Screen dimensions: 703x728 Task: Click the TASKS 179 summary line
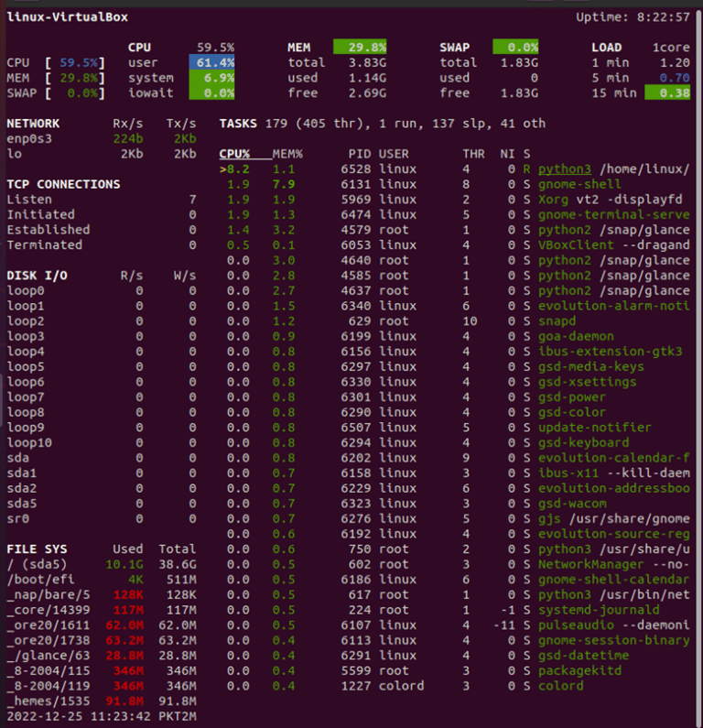tap(383, 124)
